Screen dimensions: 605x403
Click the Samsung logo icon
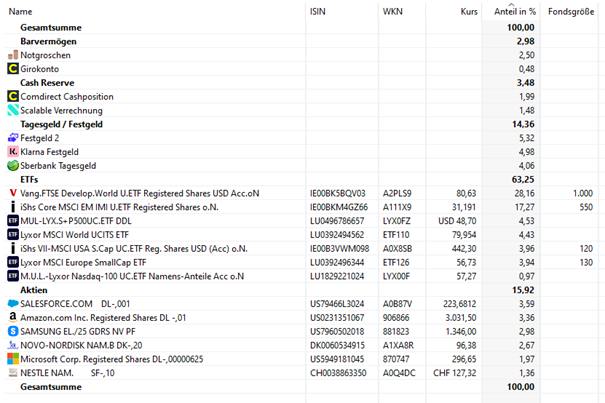click(13, 332)
